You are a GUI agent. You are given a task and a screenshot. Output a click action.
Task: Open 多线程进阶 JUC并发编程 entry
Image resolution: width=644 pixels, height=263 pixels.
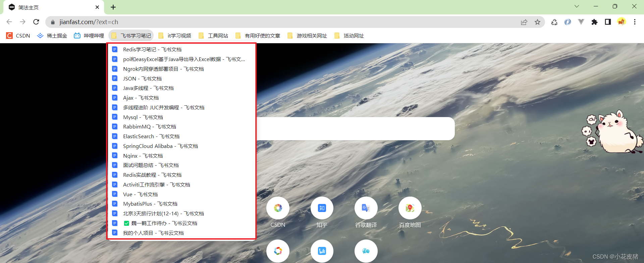coord(181,107)
